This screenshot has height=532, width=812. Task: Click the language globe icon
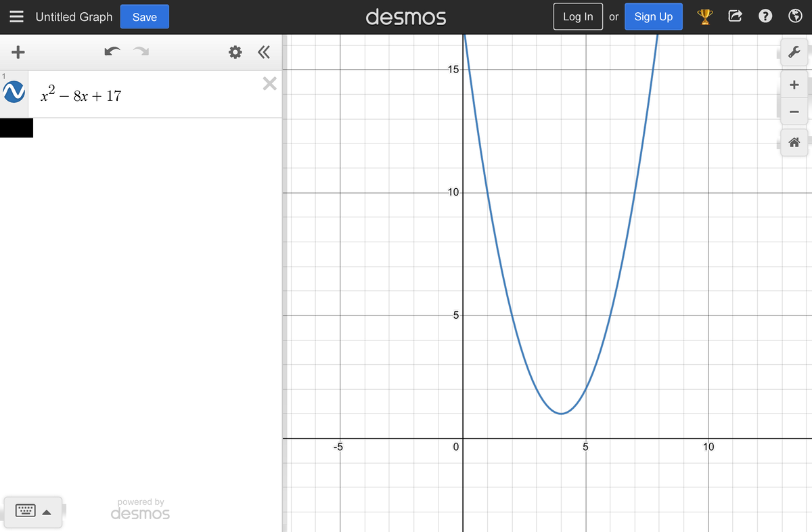point(795,16)
